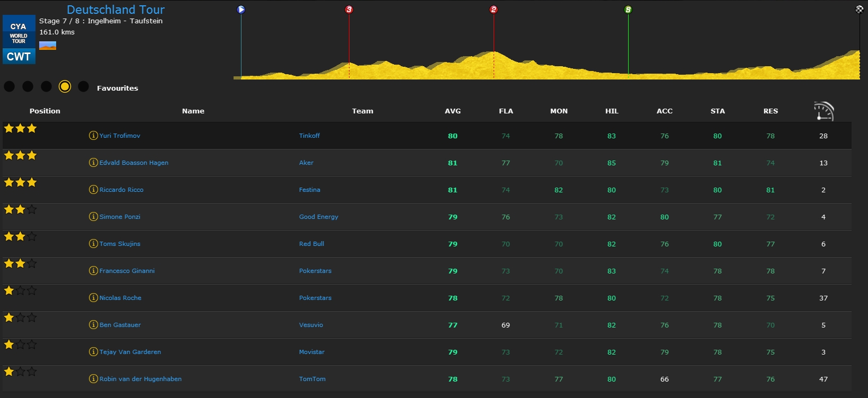
Task: Click the 161.0 kms distance text
Action: [57, 32]
